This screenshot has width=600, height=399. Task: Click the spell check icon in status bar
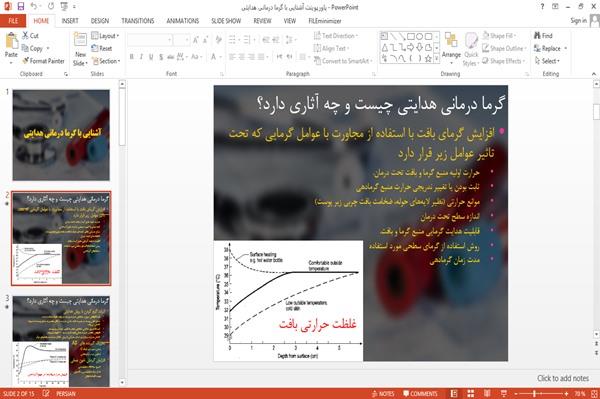[46, 393]
